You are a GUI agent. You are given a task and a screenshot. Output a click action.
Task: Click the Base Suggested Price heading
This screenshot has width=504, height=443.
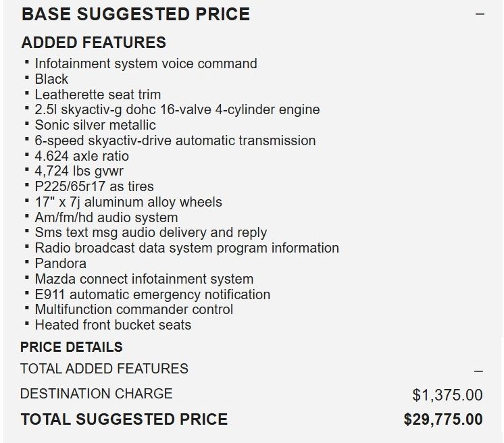pyautogui.click(x=136, y=14)
